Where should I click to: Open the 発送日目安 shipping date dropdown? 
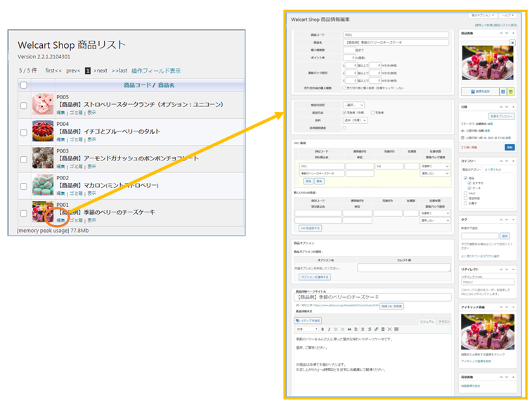point(353,105)
